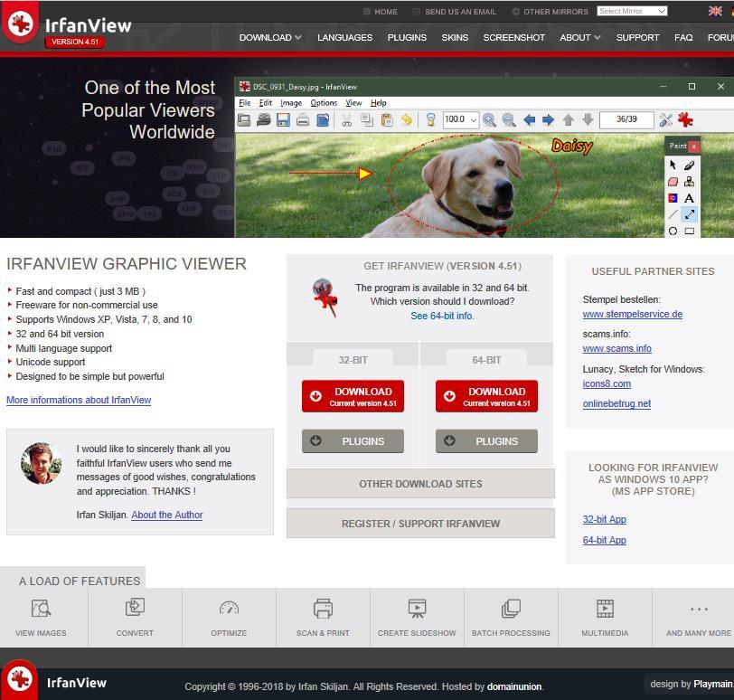Visit www.stempelservice.de link

(x=633, y=314)
